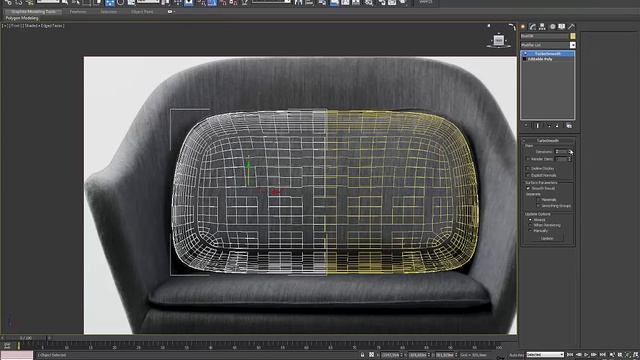
Task: Enable the Isoline Display checkbox
Action: pos(528,169)
